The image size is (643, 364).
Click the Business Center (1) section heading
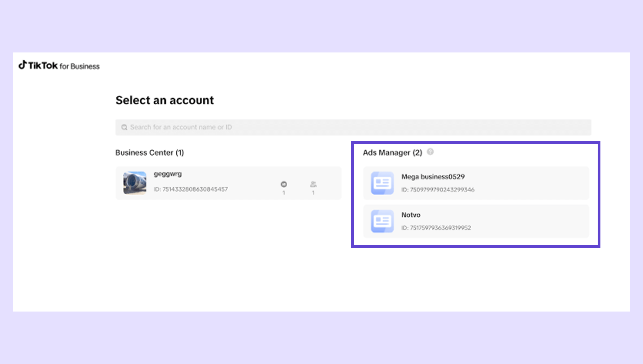click(149, 152)
